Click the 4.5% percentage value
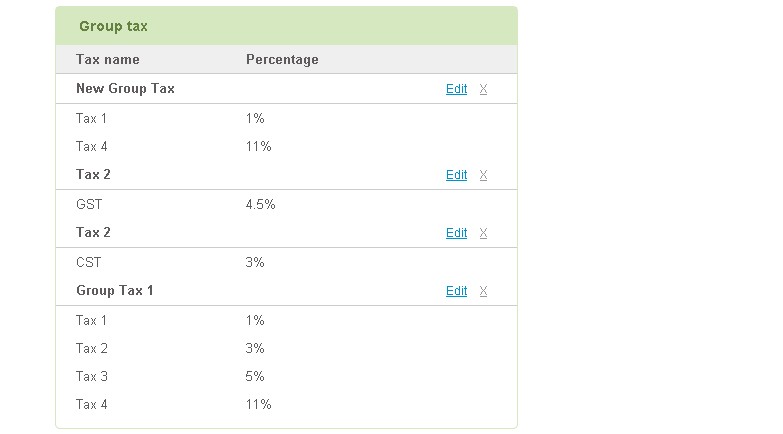Screen dimensions: 783x434 click(x=260, y=204)
